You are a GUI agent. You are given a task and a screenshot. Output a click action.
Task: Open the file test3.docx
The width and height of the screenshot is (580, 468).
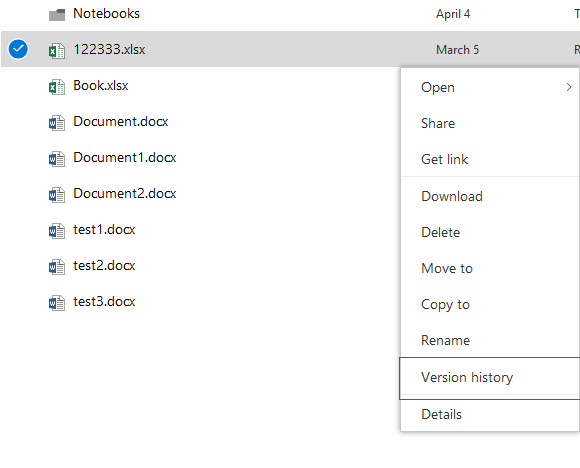click(104, 302)
